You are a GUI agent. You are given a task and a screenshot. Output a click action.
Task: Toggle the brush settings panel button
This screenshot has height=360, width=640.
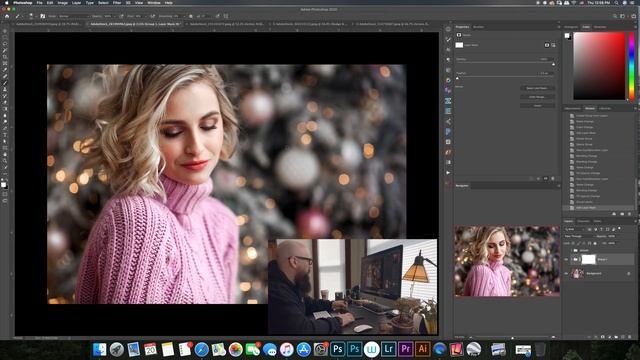[x=42, y=16]
